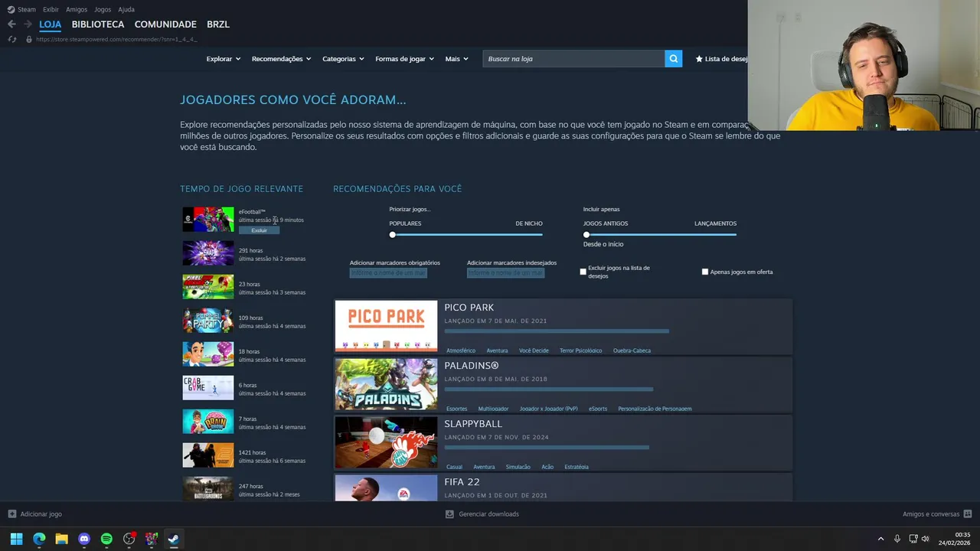Enable Excluir jogos na lista de desejos

point(583,272)
